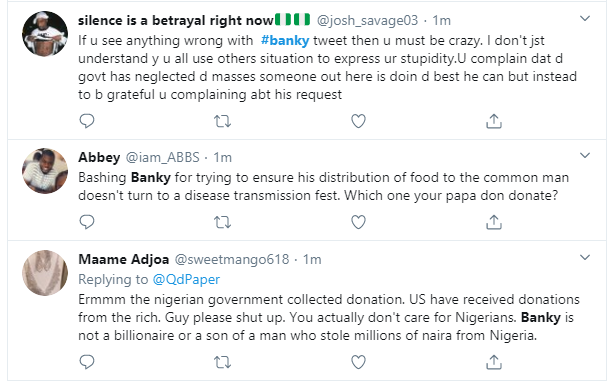Reply to josh_savage03's tweet
Screen dimensions: 609x381
tap(87, 121)
